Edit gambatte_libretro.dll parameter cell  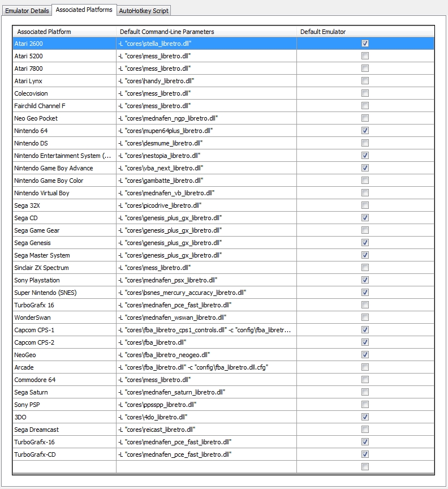tap(206, 180)
